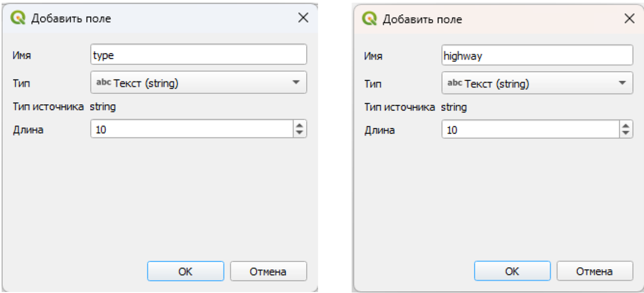Close the 'highway' Добавить поле dialog
The image size is (644, 293).
point(629,19)
